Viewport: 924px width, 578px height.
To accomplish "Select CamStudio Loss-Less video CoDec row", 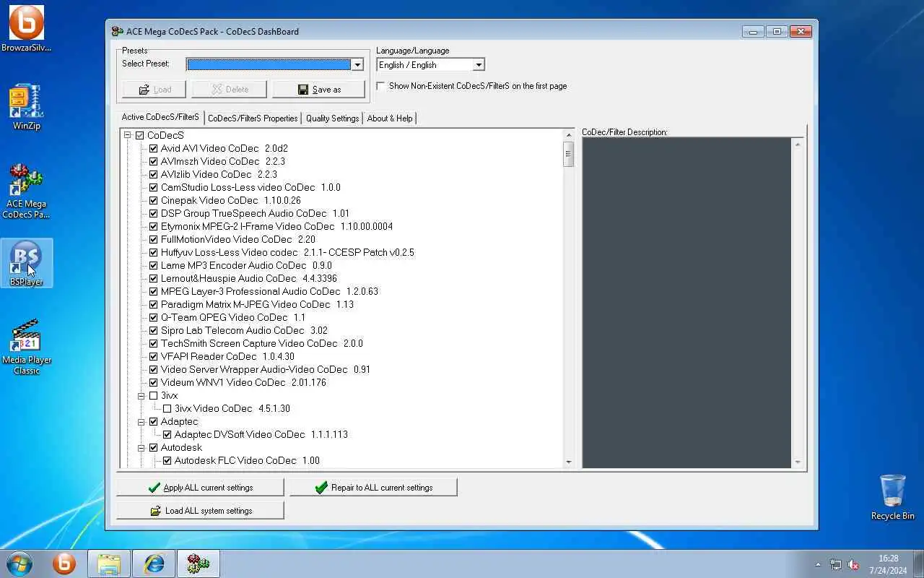I will tap(250, 187).
